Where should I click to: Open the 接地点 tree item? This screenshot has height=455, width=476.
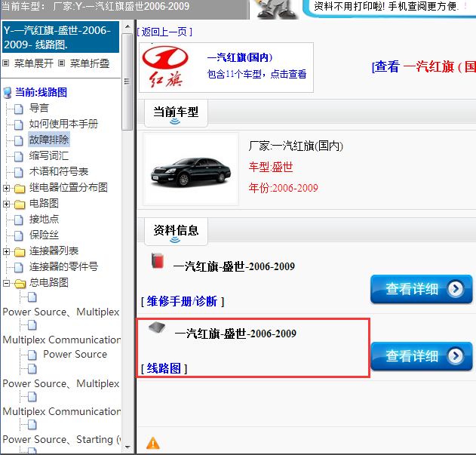tap(44, 219)
